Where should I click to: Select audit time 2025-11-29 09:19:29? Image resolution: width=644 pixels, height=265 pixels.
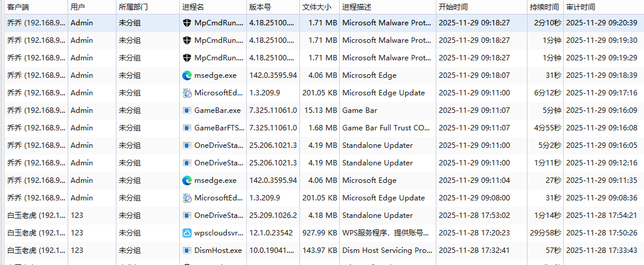coord(602,58)
